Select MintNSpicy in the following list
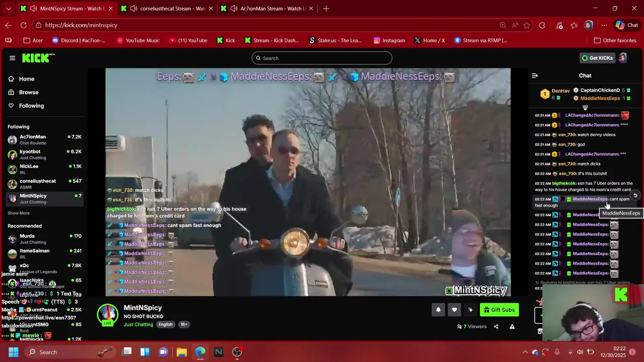This screenshot has width=644, height=362. (x=44, y=199)
